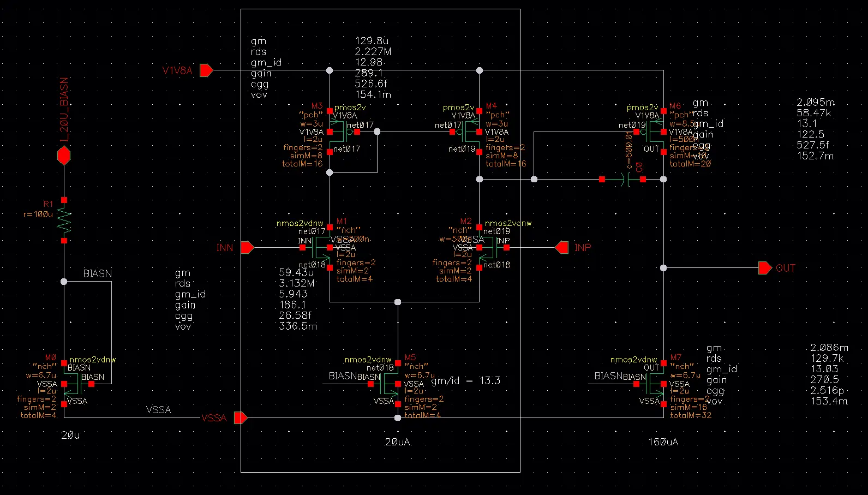Select the R1 resistor symbol
This screenshot has height=495, width=868.
click(x=64, y=220)
